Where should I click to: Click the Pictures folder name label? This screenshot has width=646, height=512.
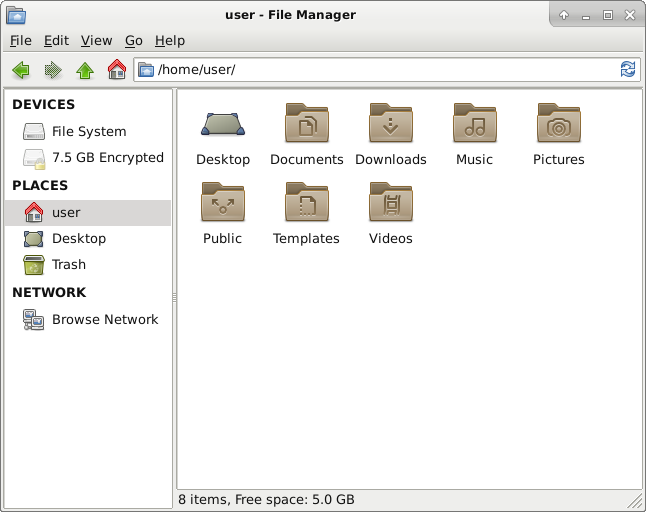coord(559,159)
